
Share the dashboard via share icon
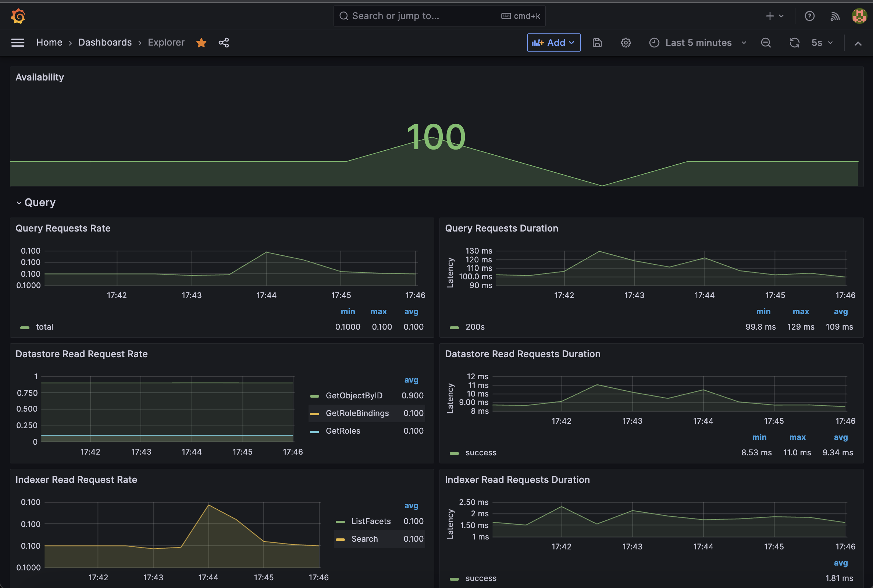click(x=224, y=43)
